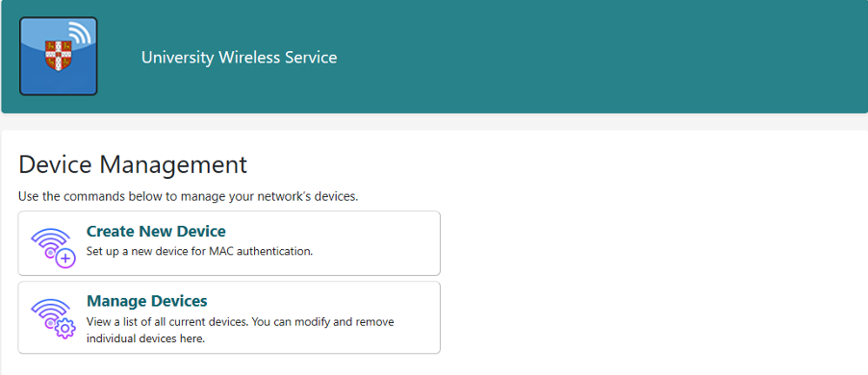Select the 'Set up a new device for MAC authentication' text
This screenshot has height=375, width=868.
[200, 251]
